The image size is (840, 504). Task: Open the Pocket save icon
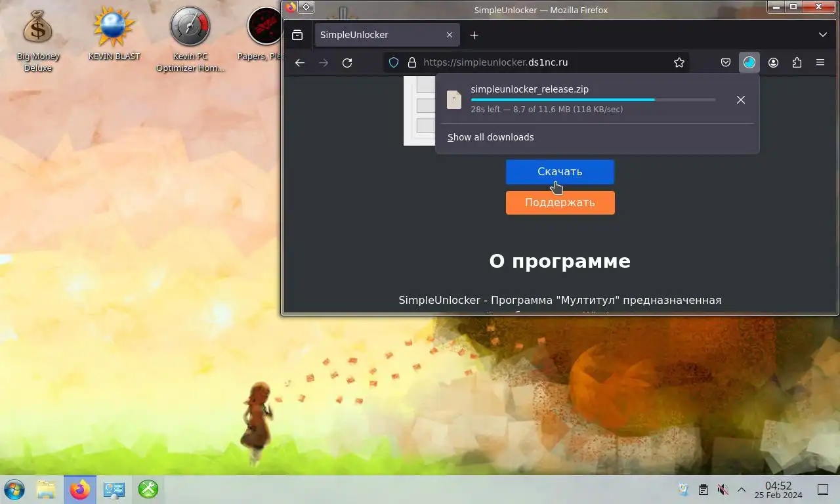pos(726,62)
